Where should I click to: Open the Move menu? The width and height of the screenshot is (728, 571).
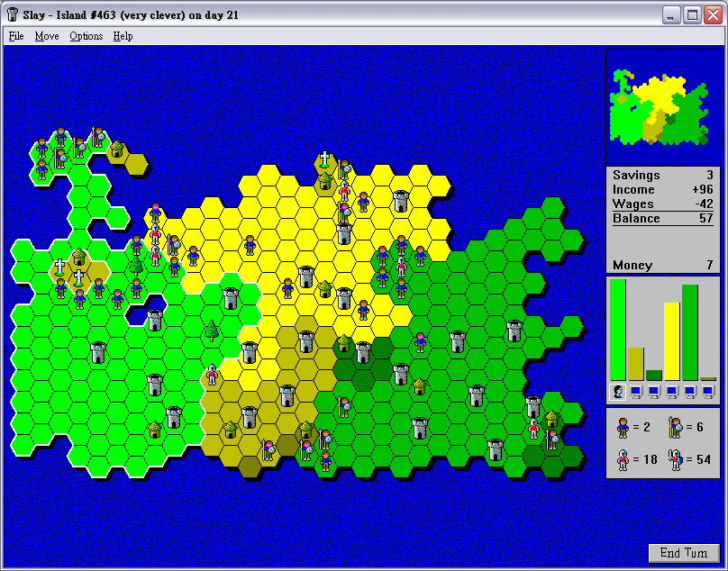47,36
